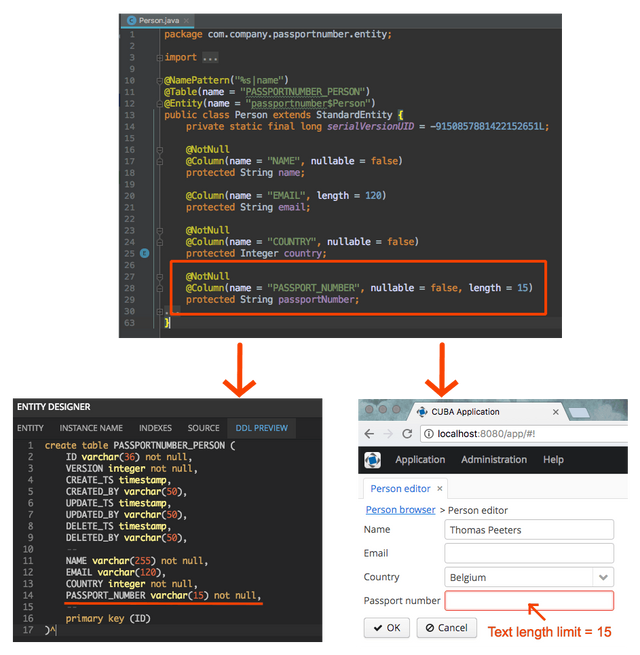Click the passportNumber field name in code
640x655 pixels.
coord(317,300)
